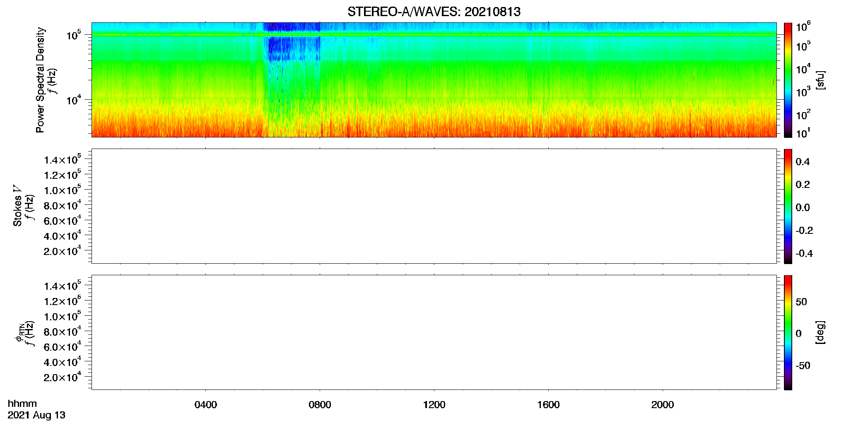Click the 6.0×10^4 tick on φ RTN axis

[x=63, y=346]
